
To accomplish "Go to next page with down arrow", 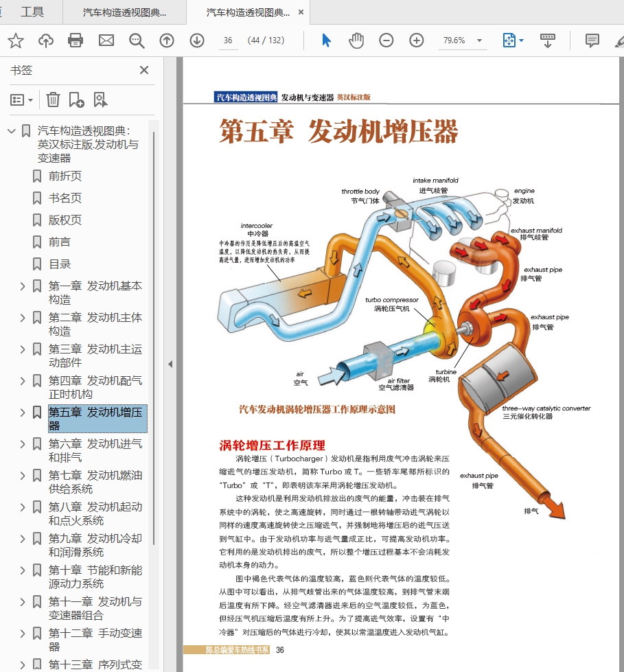I will (x=197, y=40).
